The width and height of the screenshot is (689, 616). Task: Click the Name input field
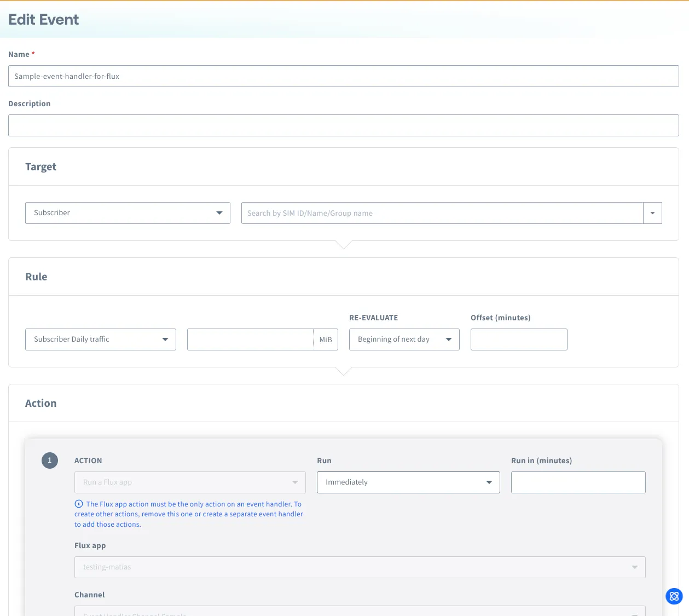tap(344, 76)
